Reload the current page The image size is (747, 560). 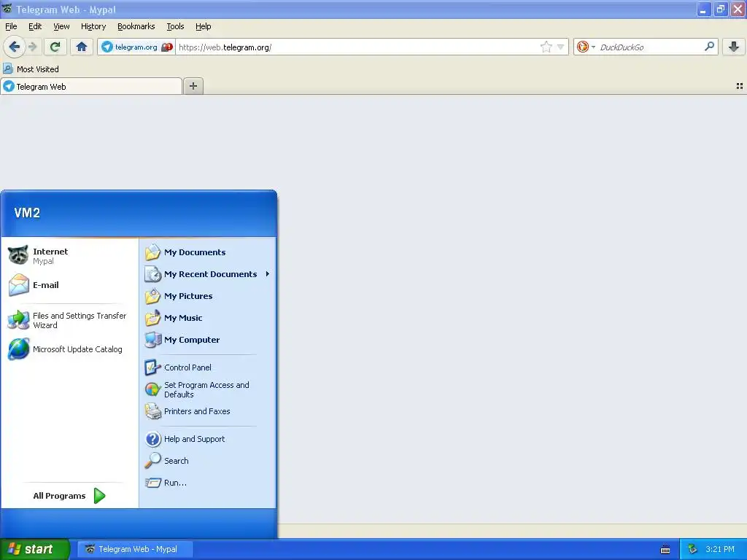pyautogui.click(x=55, y=47)
